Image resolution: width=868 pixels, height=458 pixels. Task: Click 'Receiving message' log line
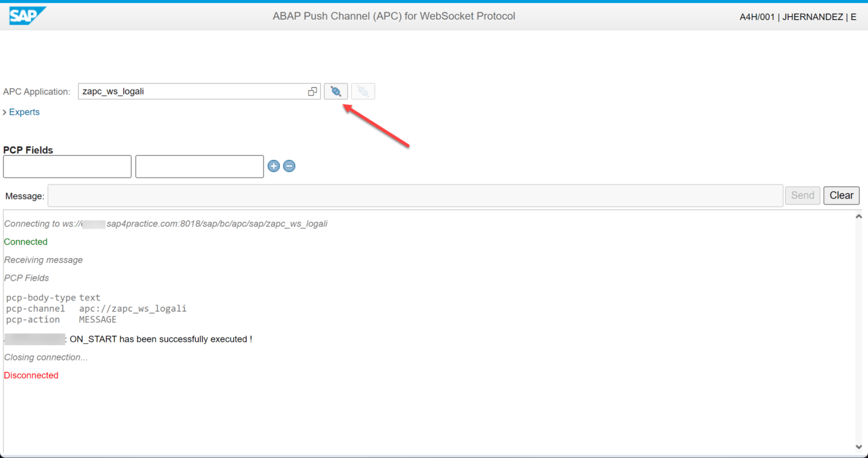[43, 260]
